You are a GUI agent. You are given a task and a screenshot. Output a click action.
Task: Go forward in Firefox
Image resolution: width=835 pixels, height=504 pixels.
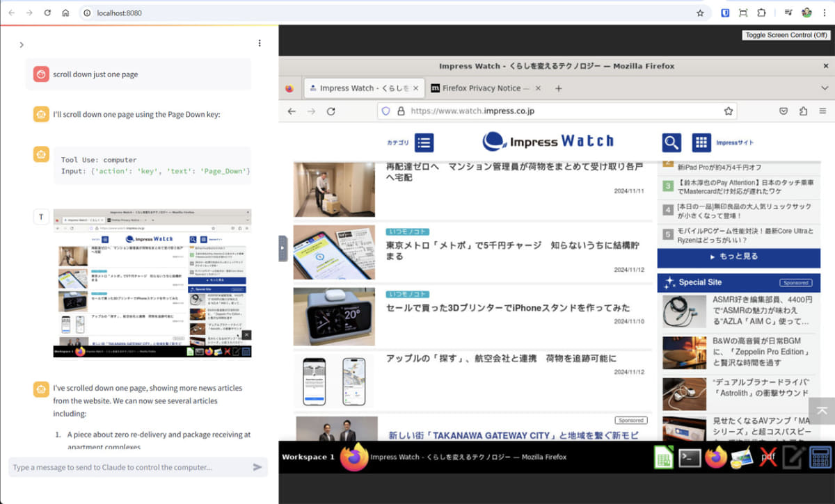click(311, 111)
